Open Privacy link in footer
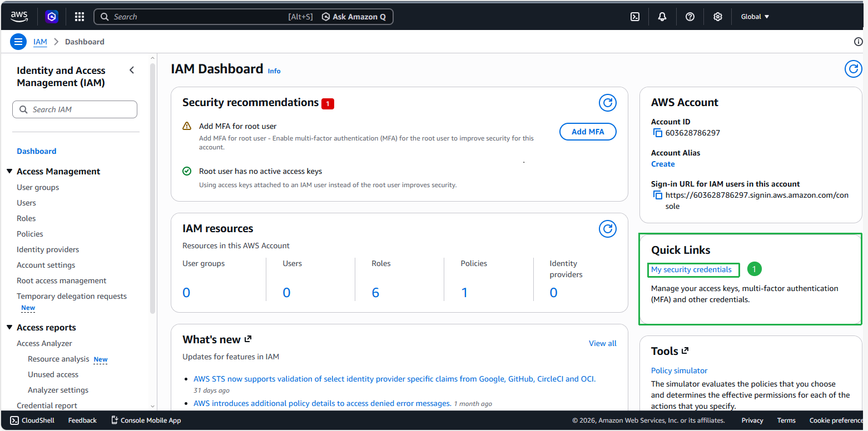This screenshot has width=868, height=431. pos(752,420)
